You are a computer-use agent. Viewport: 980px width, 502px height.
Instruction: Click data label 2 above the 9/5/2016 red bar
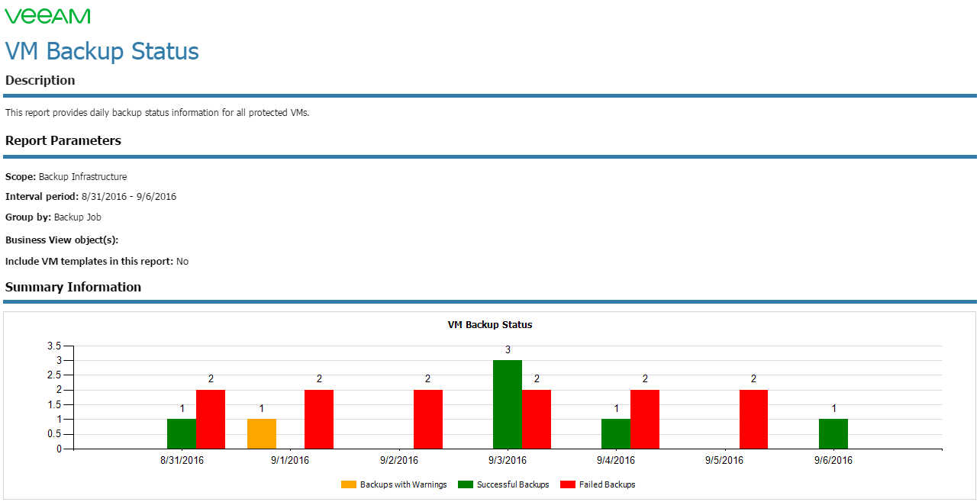pos(753,379)
